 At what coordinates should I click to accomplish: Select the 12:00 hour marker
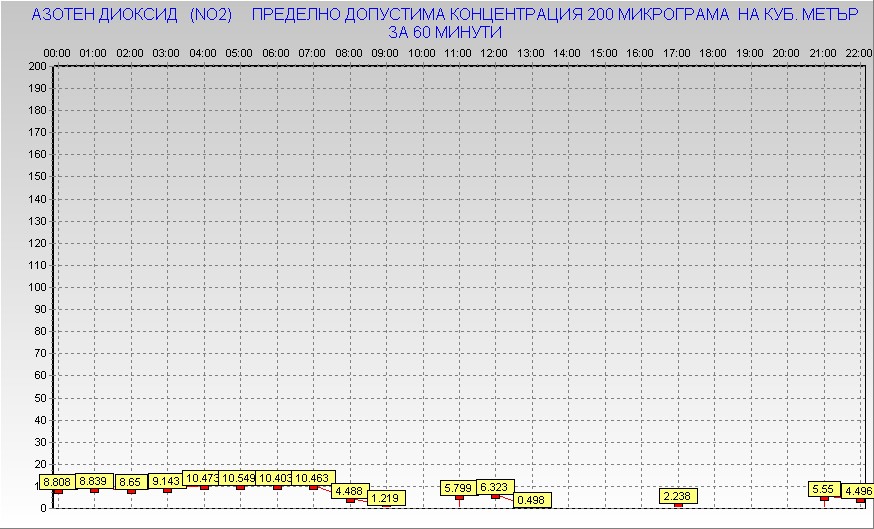(x=494, y=52)
